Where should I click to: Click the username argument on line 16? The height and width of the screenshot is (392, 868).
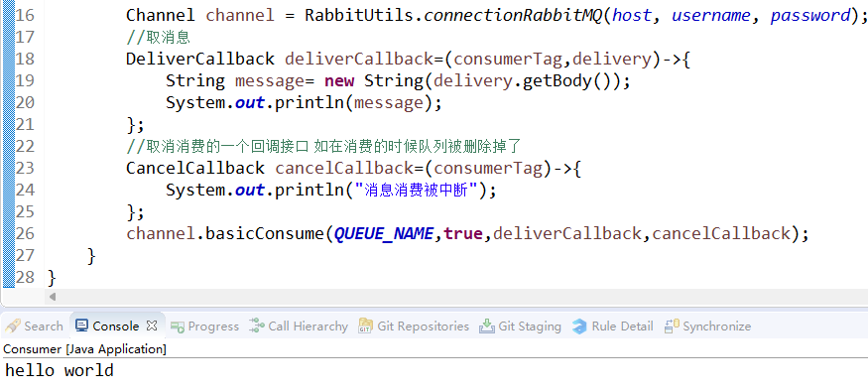(x=711, y=16)
